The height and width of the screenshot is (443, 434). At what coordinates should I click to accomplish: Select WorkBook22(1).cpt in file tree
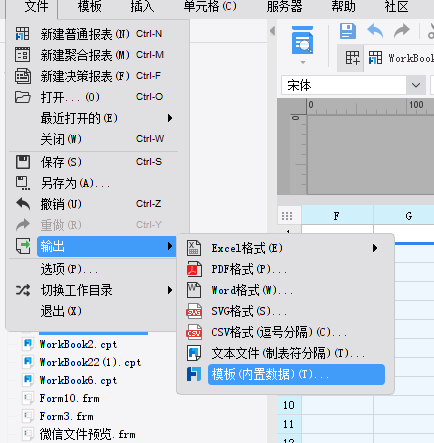pos(90,362)
